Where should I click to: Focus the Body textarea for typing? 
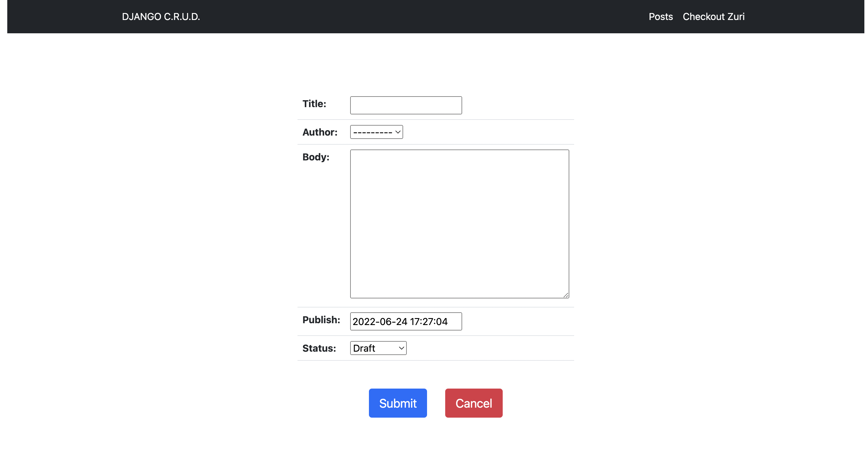[459, 222]
